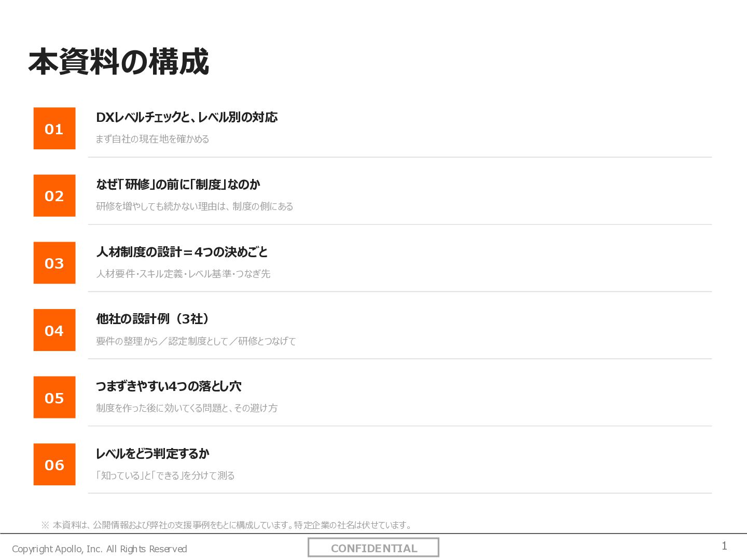Select the heading なぜ「研修」の前に「制度」なのか
Viewport: 747px width, 560px height.
(178, 185)
